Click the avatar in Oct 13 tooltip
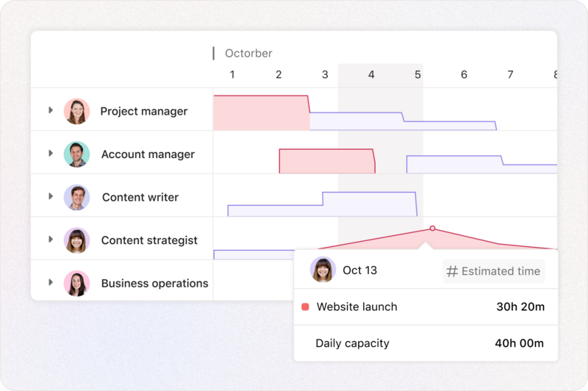The image size is (588, 391). [x=323, y=270]
